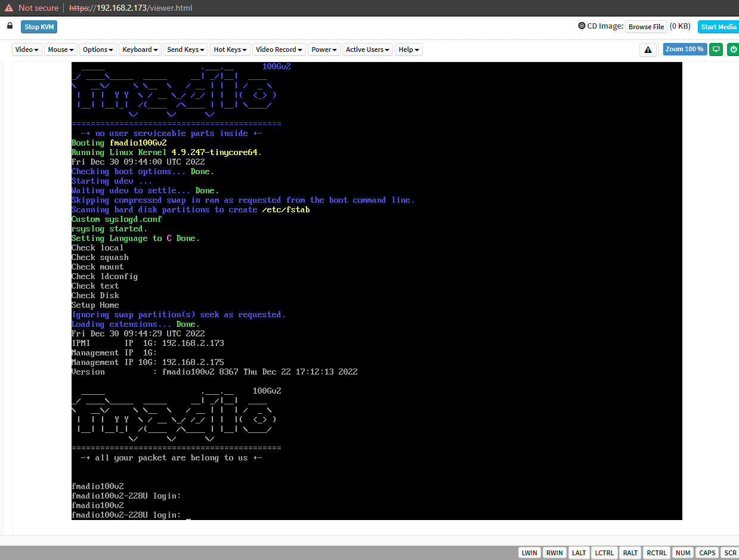Toggle the NUM lock indicator
The height and width of the screenshot is (560, 739).
pyautogui.click(x=683, y=553)
